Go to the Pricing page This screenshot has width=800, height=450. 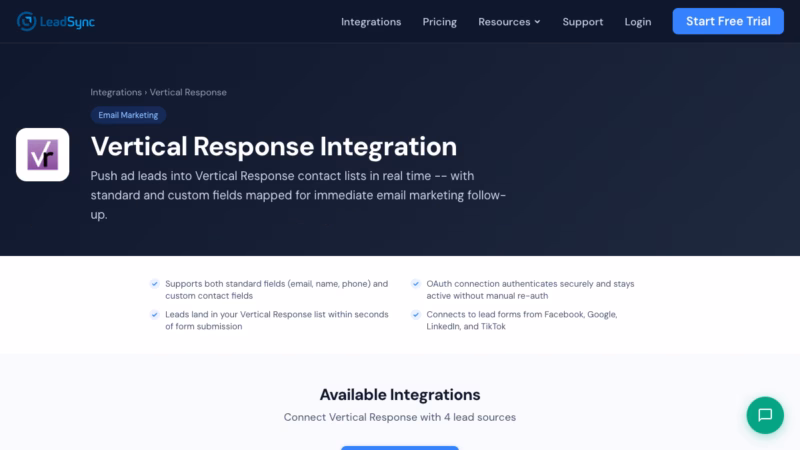coord(439,22)
